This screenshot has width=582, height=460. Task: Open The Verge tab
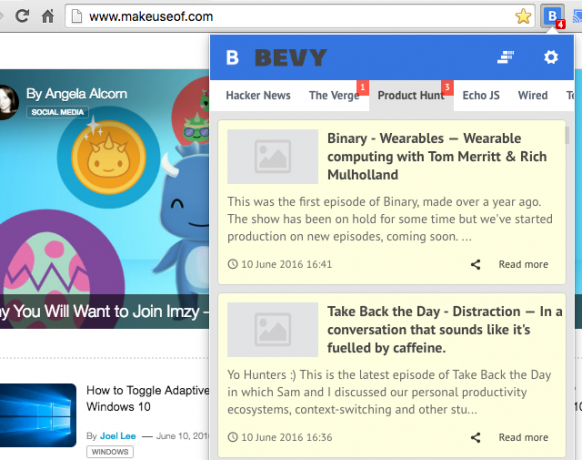[x=334, y=95]
